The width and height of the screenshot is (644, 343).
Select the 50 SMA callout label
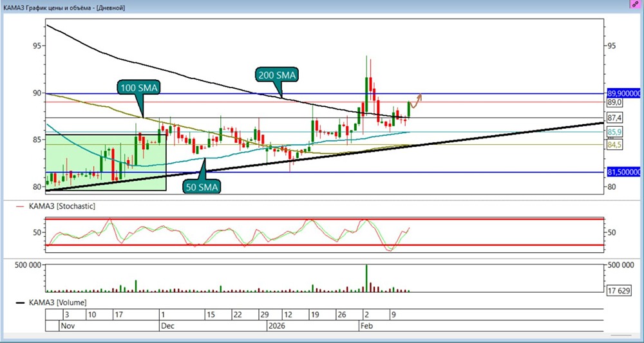tap(201, 186)
